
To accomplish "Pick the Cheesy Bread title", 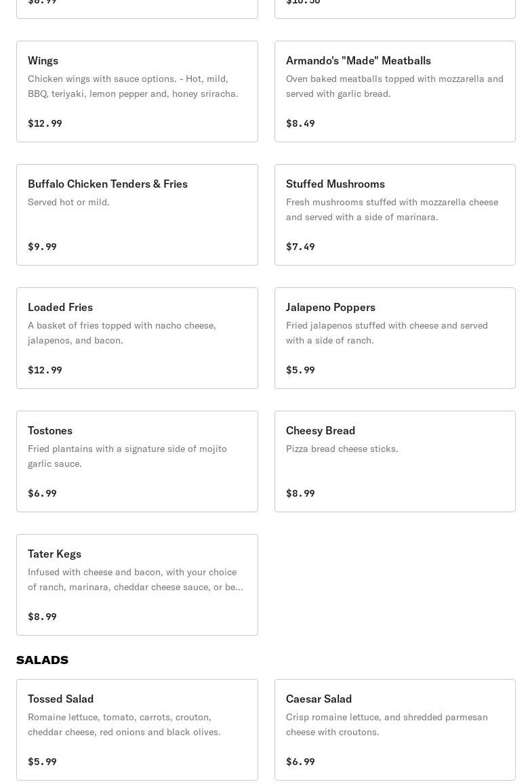I will 321,430.
